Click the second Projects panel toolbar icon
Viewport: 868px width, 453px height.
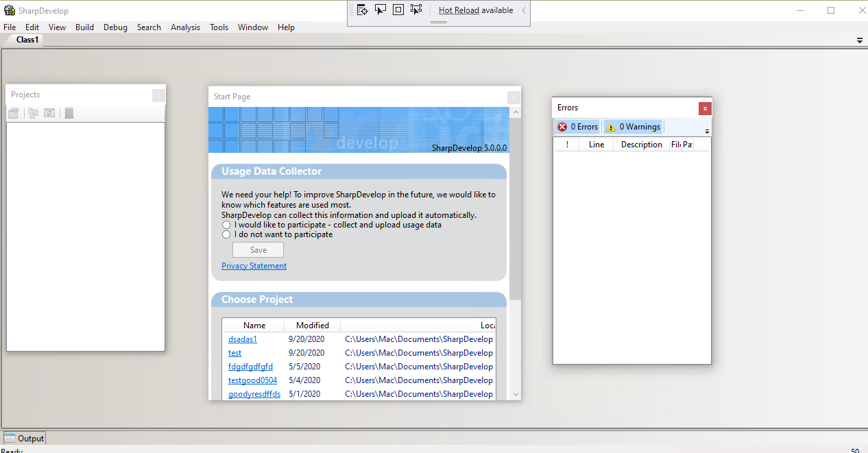(33, 113)
